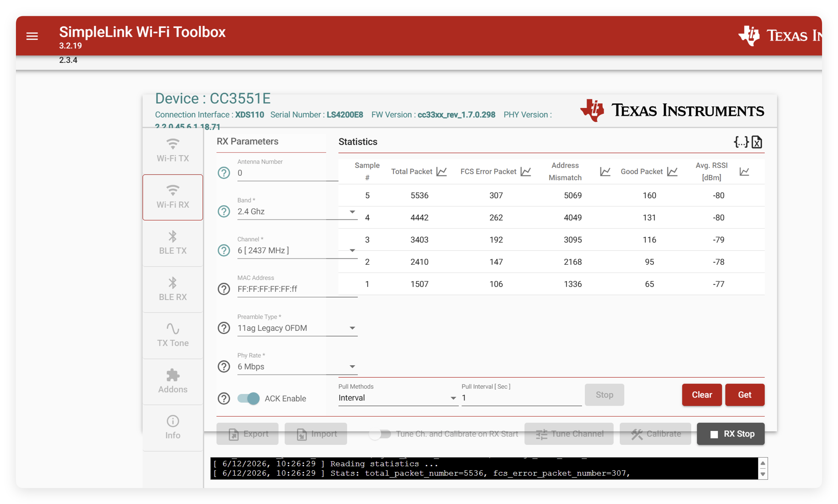Open help for Channel field
The image size is (838, 504).
click(x=223, y=251)
